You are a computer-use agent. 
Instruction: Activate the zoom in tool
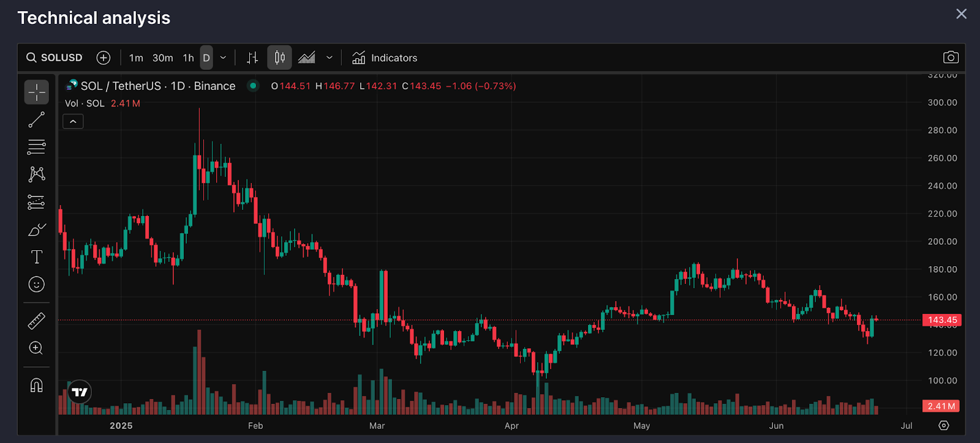(37, 348)
